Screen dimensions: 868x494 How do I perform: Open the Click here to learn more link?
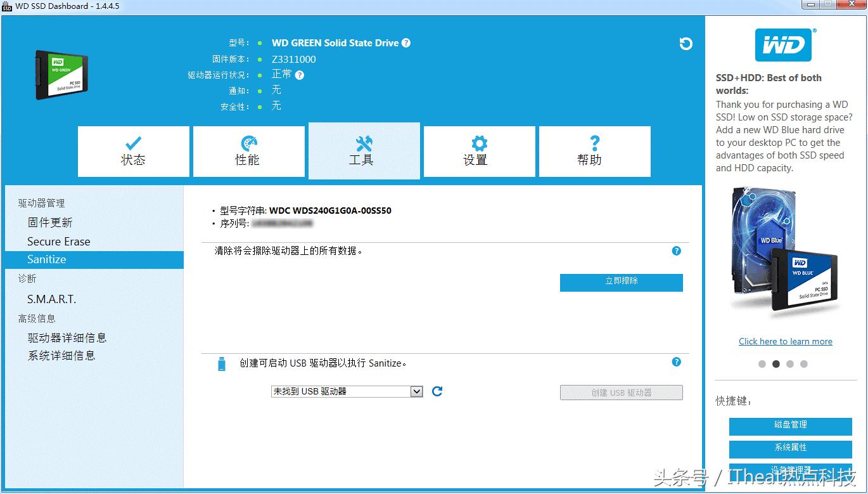(785, 341)
